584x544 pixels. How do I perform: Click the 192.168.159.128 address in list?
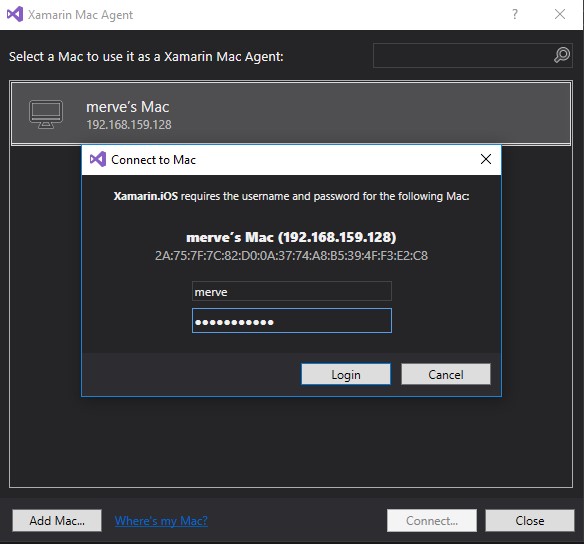pyautogui.click(x=129, y=125)
